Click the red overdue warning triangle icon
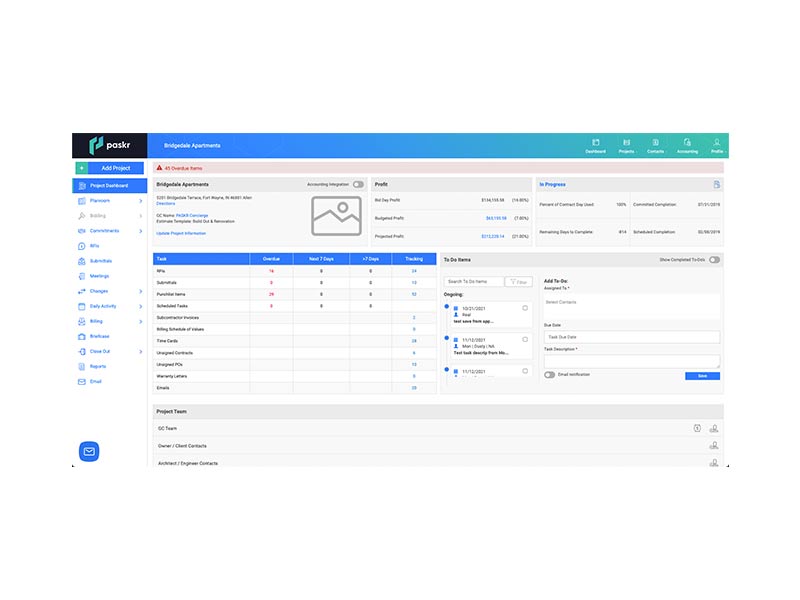800x600 pixels. [159, 168]
